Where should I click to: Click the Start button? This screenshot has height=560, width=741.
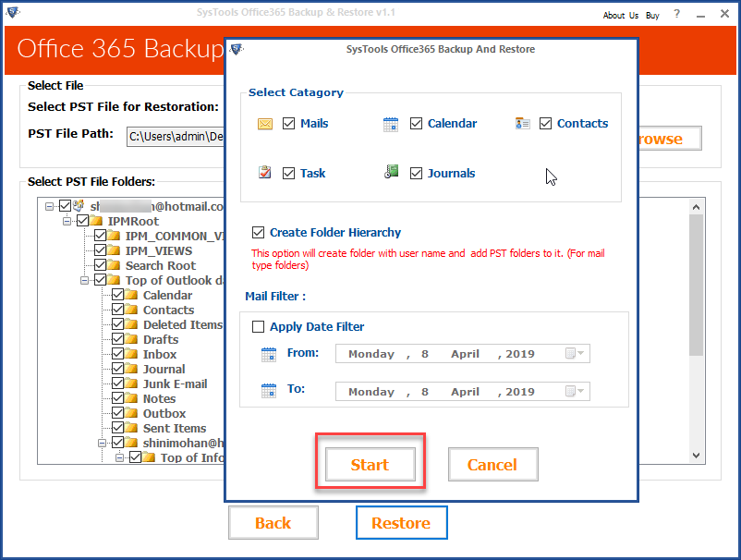(x=369, y=466)
